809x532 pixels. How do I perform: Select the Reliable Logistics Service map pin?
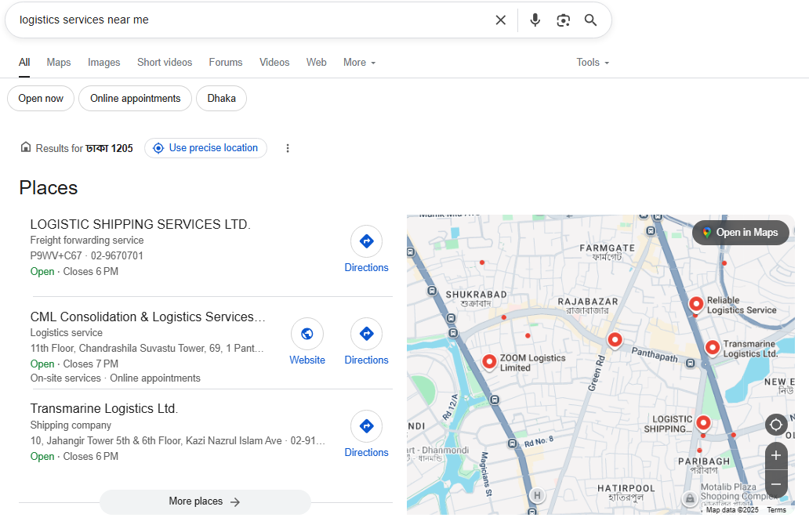696,305
